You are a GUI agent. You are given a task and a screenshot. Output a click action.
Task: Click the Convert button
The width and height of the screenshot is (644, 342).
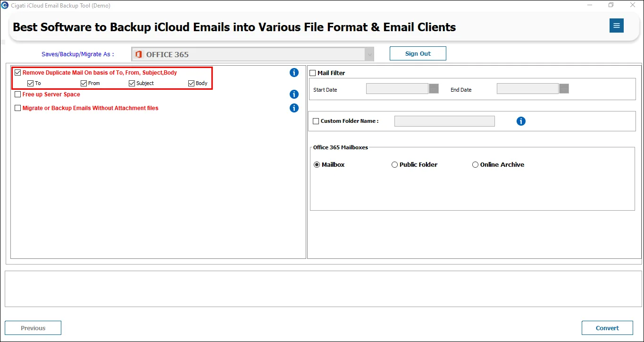pyautogui.click(x=607, y=328)
